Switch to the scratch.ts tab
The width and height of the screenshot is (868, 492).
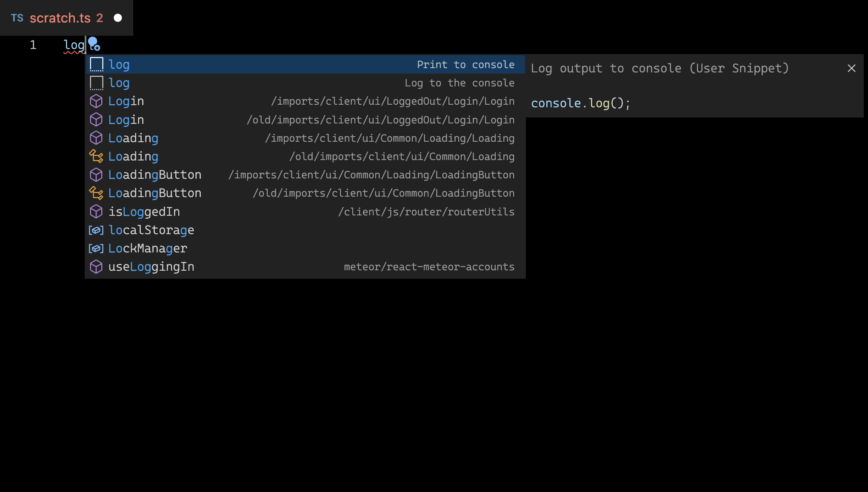point(60,17)
